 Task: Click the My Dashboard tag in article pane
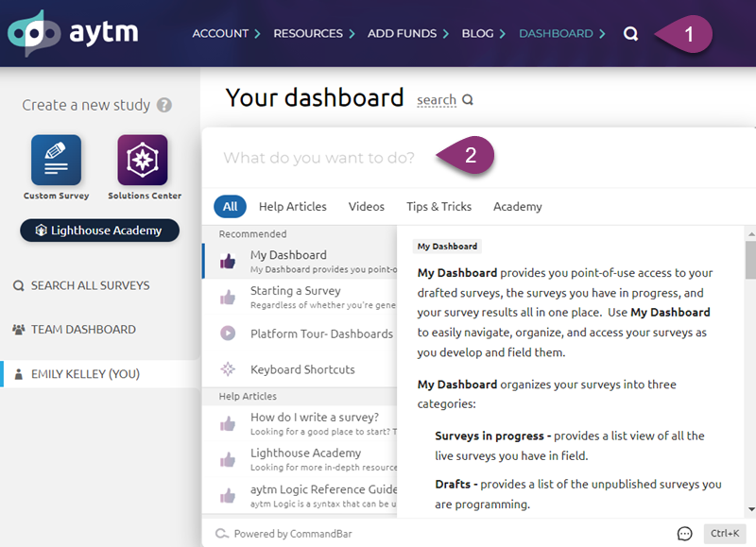pos(447,247)
